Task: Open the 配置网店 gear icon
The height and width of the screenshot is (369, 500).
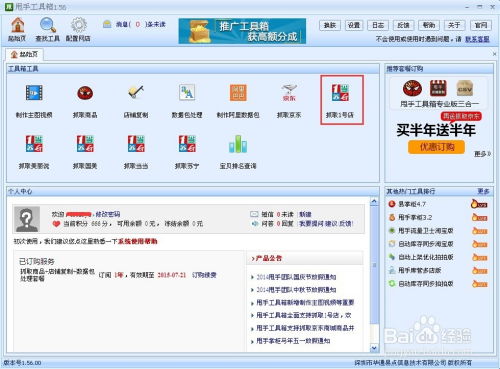Action: pos(78,30)
